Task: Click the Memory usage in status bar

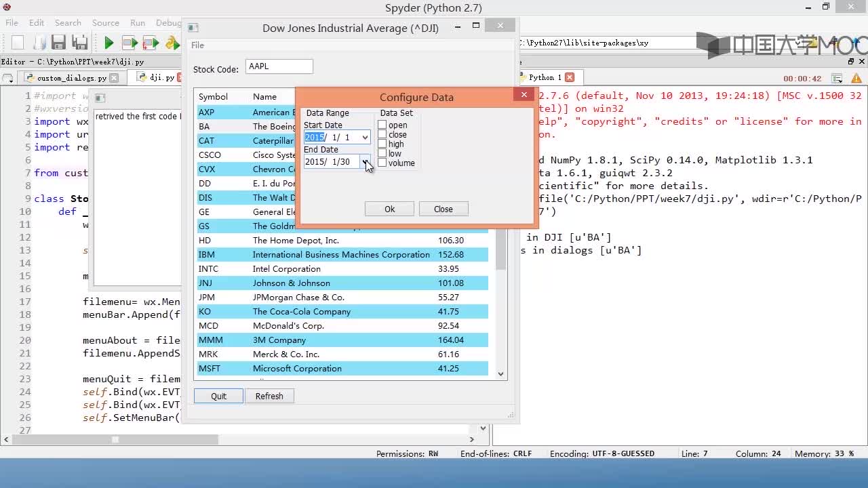Action: [824, 454]
